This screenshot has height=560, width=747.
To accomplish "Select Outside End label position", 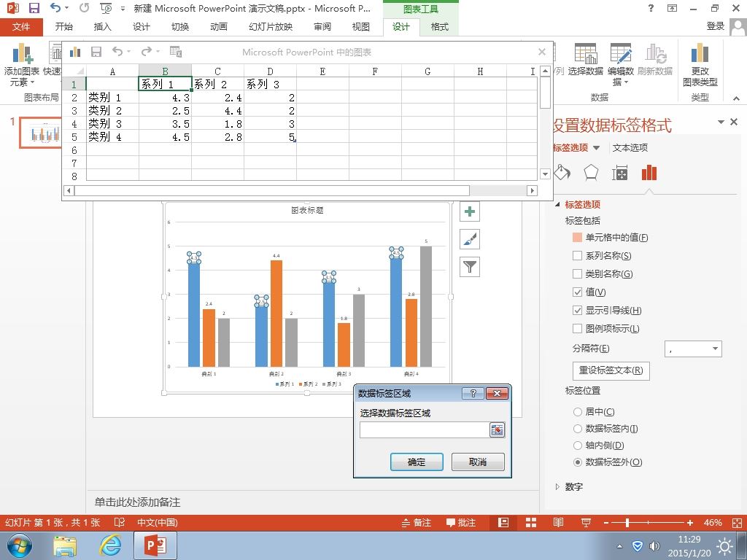I will (578, 462).
